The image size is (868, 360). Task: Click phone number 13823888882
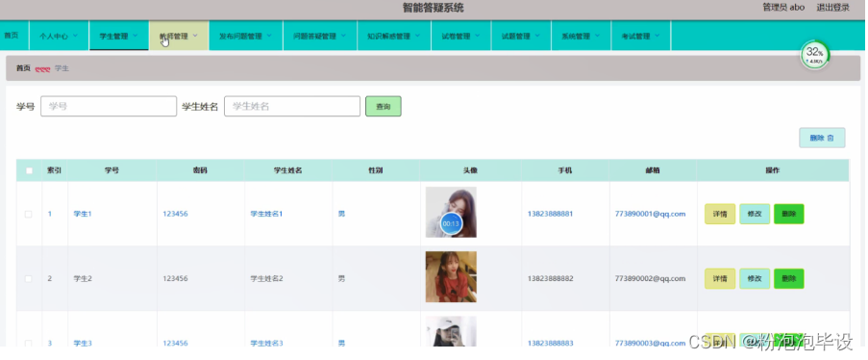(x=550, y=279)
